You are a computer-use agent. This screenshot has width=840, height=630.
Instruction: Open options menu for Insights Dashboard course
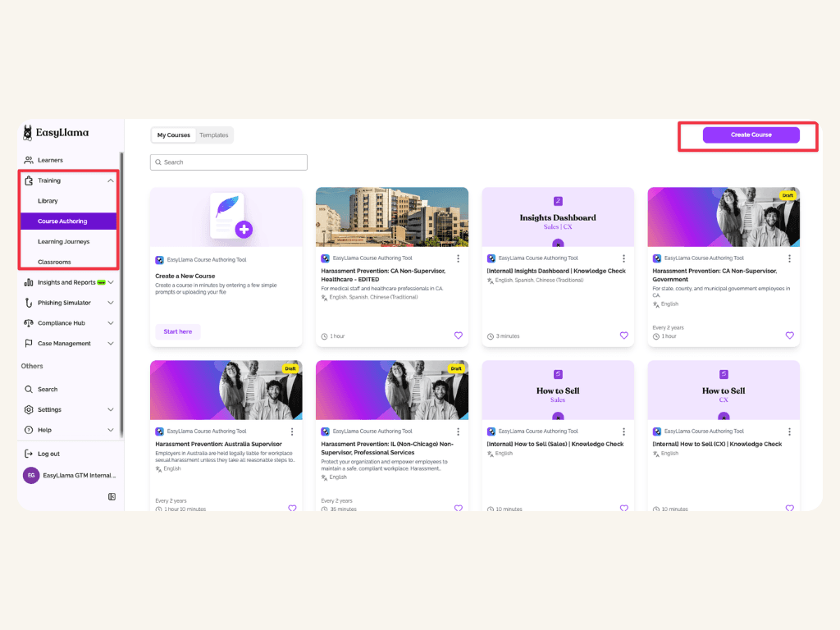pos(623,258)
